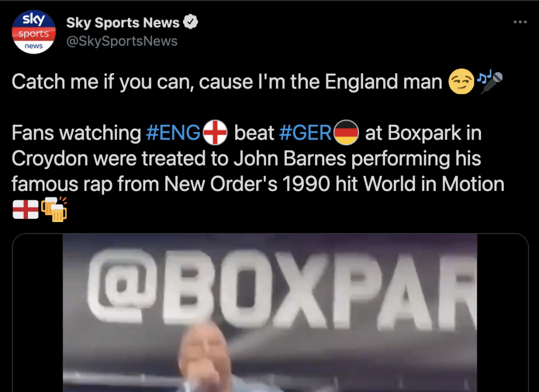
Task: Open the #ENG hashtag
Action: (173, 133)
